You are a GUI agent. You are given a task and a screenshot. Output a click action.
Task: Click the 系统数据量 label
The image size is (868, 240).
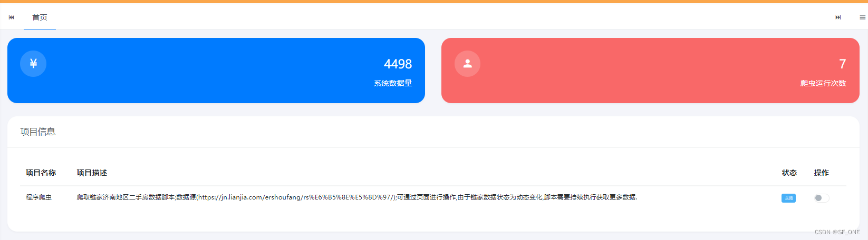pos(393,83)
